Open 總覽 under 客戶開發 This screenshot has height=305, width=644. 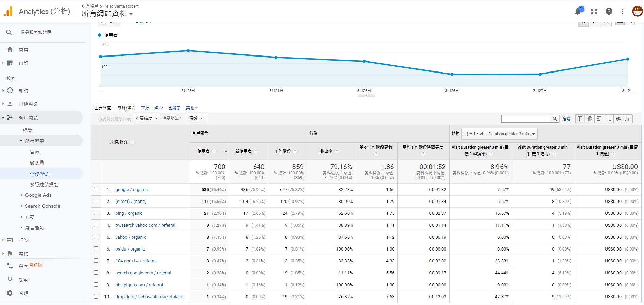click(28, 130)
